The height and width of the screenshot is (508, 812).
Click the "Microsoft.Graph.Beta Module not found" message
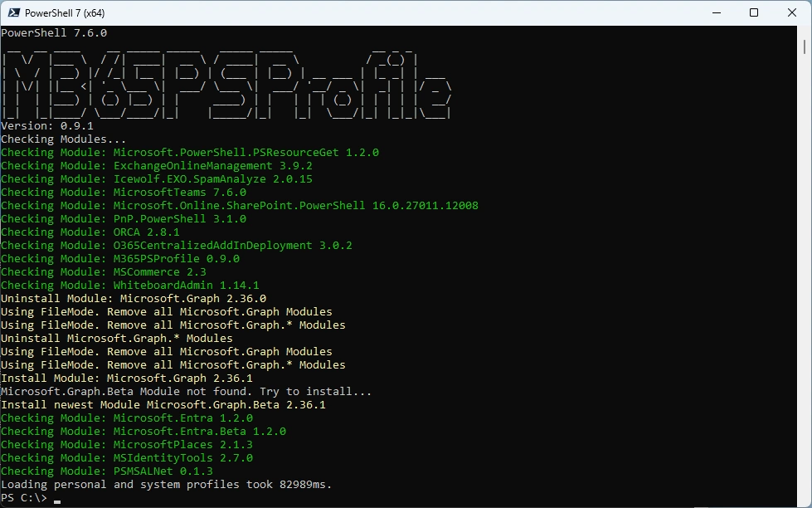click(186, 392)
